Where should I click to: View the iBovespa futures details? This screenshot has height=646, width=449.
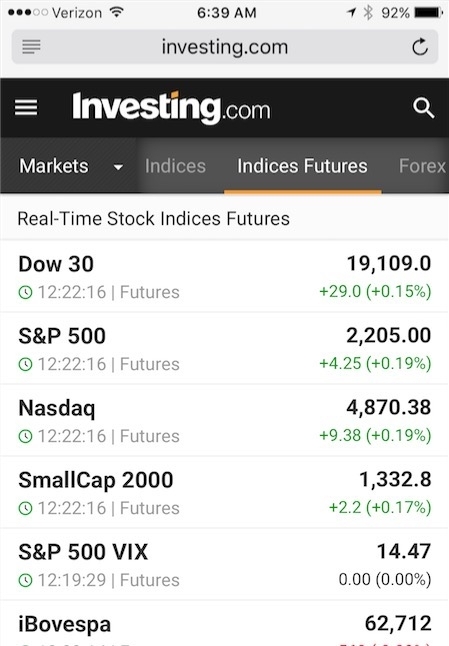(224, 624)
